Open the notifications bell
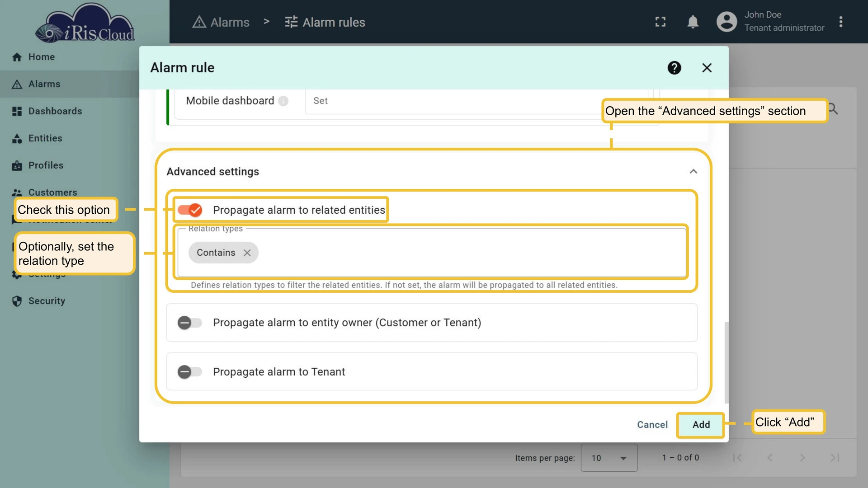 tap(693, 22)
